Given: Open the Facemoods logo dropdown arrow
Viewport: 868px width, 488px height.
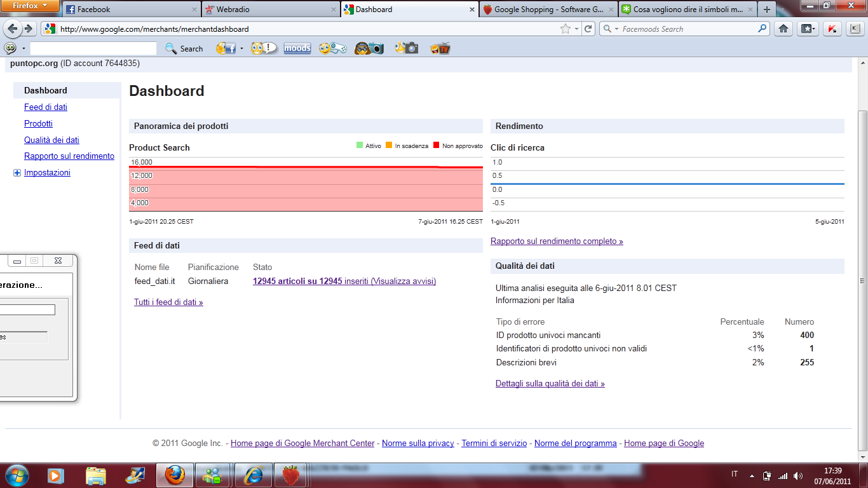Looking at the screenshot, I should pos(24,48).
